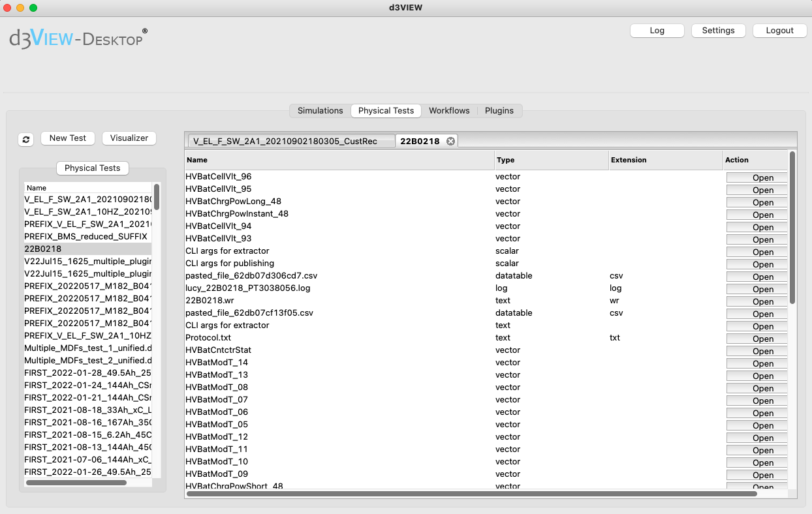The height and width of the screenshot is (514, 812).
Task: Open CLI args for publishing
Action: (x=757, y=264)
